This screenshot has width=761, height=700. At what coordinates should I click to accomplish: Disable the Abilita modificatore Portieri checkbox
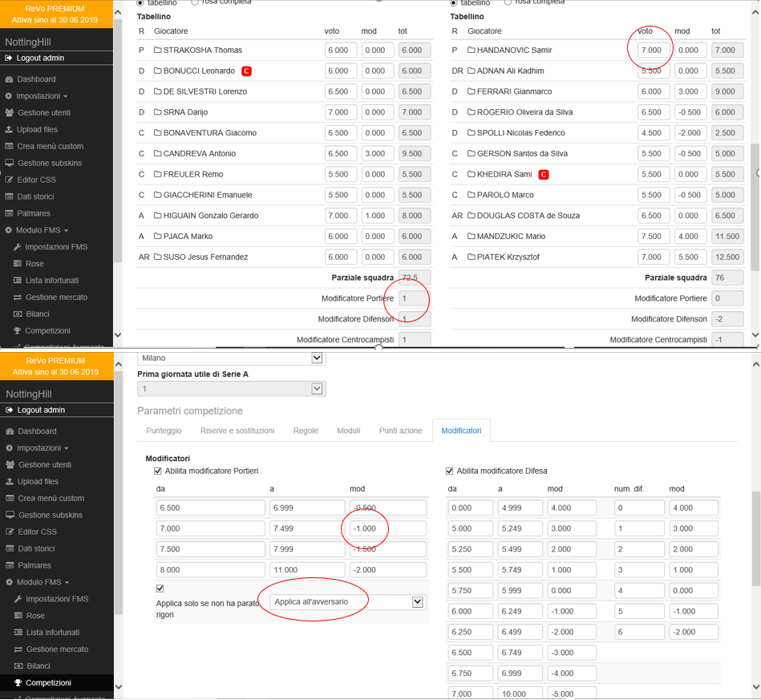[x=158, y=471]
